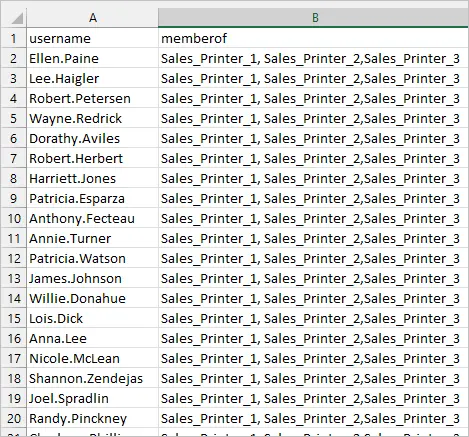Select the Willie.Donahue cell
Viewport: 469px width, 437px height.
point(93,298)
